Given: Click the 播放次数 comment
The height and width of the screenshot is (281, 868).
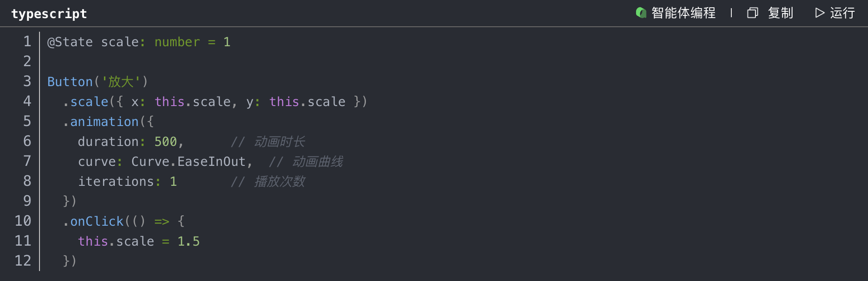Looking at the screenshot, I should coord(279,182).
